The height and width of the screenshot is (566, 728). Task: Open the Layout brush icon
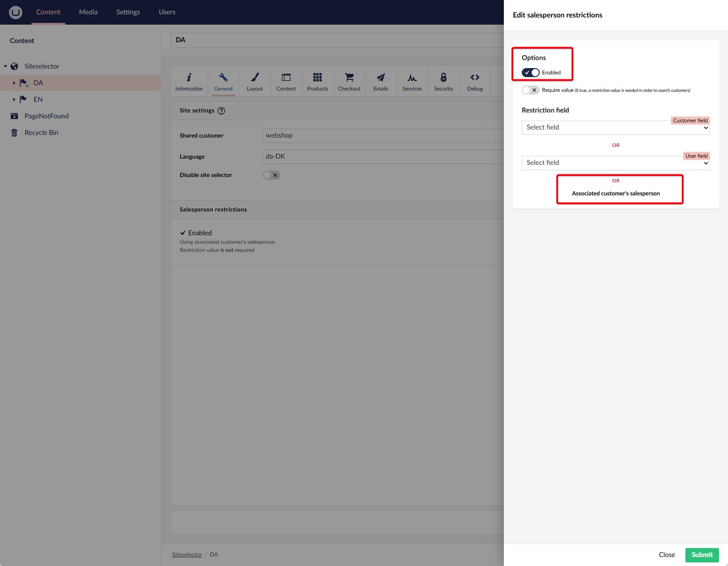pos(255,78)
